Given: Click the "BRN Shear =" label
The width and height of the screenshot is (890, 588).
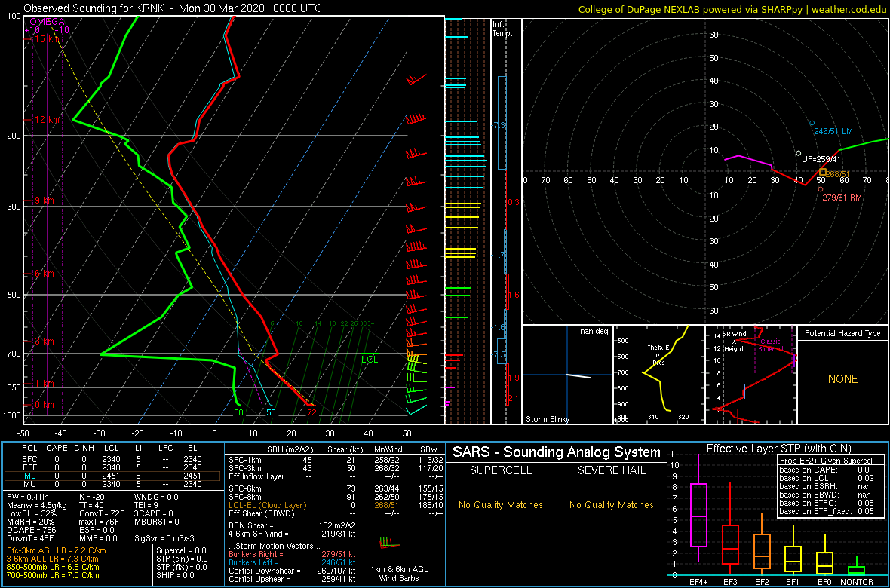Looking at the screenshot, I should click(251, 525).
